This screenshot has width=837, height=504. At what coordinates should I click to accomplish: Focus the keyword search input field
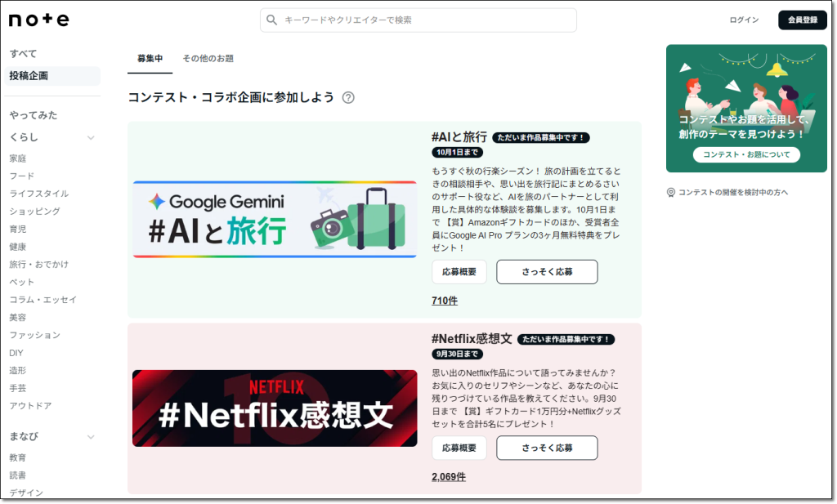(425, 20)
